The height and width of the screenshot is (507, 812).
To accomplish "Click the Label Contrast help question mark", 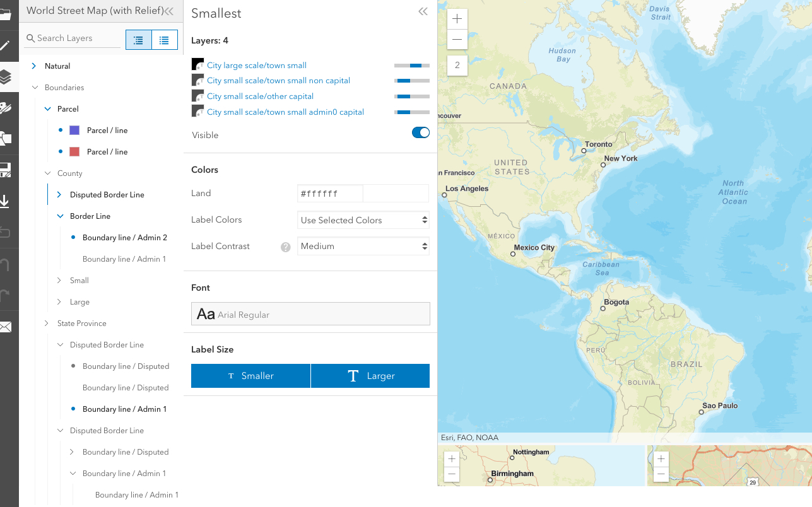I will click(x=286, y=247).
